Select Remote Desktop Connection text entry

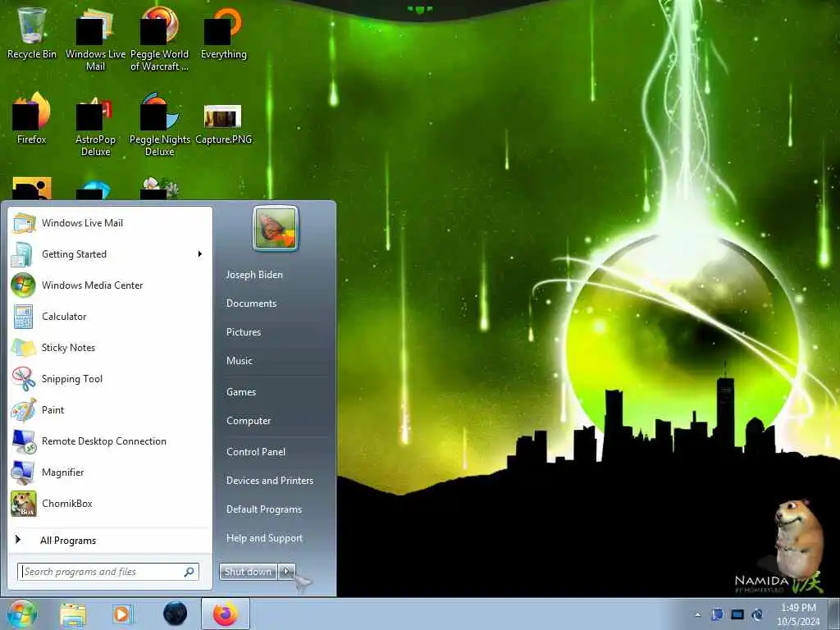[x=104, y=441]
